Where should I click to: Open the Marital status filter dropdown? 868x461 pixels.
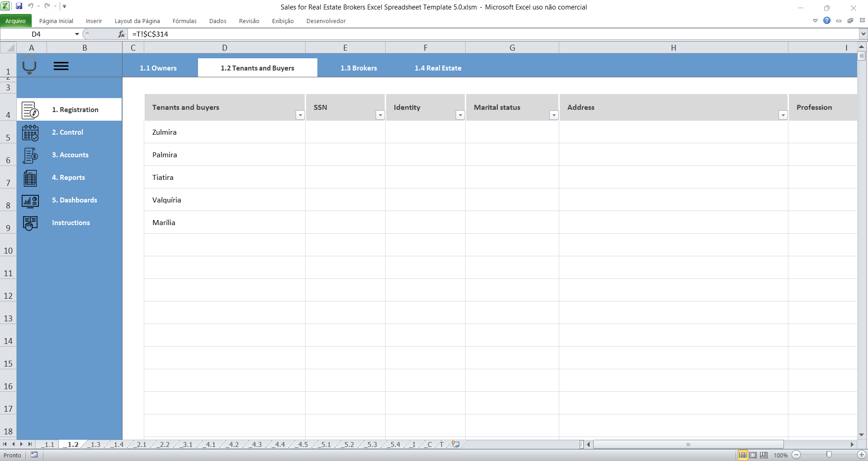554,116
